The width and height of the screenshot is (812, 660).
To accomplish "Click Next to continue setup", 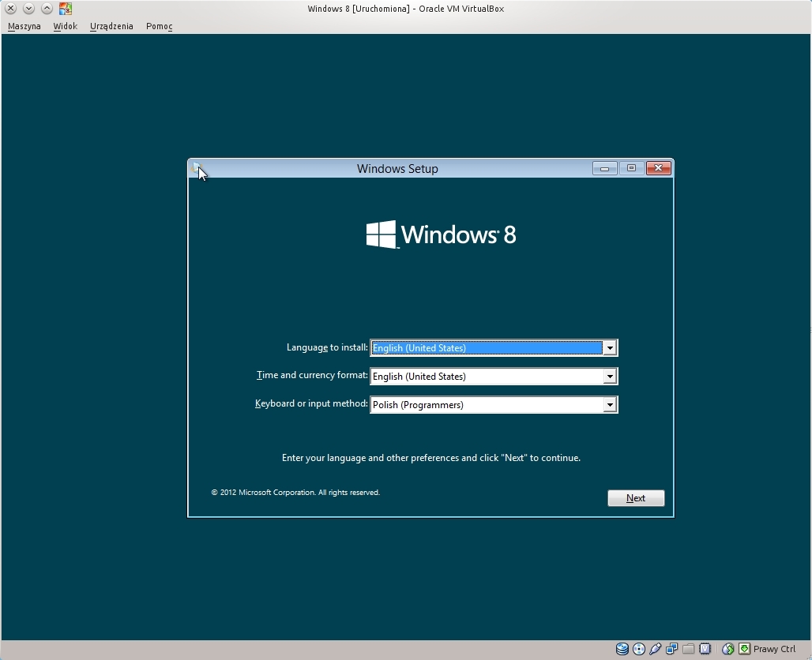I will (636, 498).
